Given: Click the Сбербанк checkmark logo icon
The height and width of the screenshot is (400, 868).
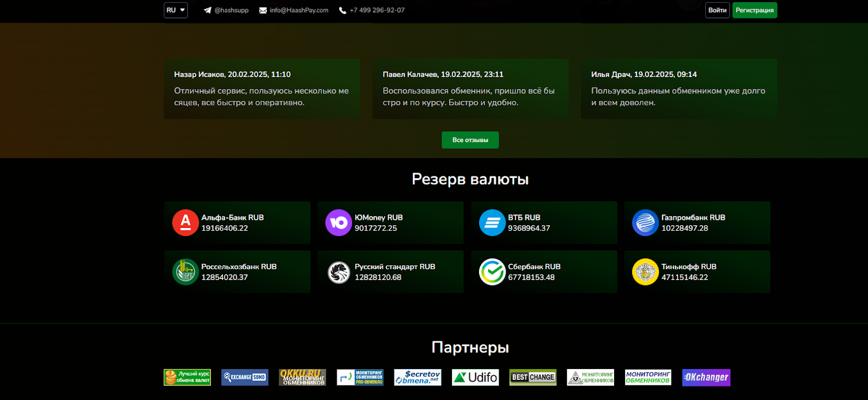Looking at the screenshot, I should coord(492,272).
